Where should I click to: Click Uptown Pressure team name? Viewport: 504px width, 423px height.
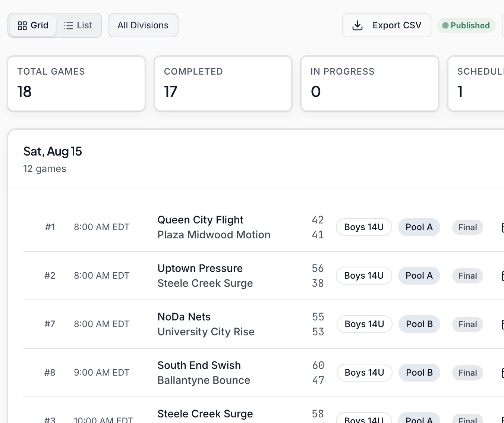pyautogui.click(x=200, y=268)
